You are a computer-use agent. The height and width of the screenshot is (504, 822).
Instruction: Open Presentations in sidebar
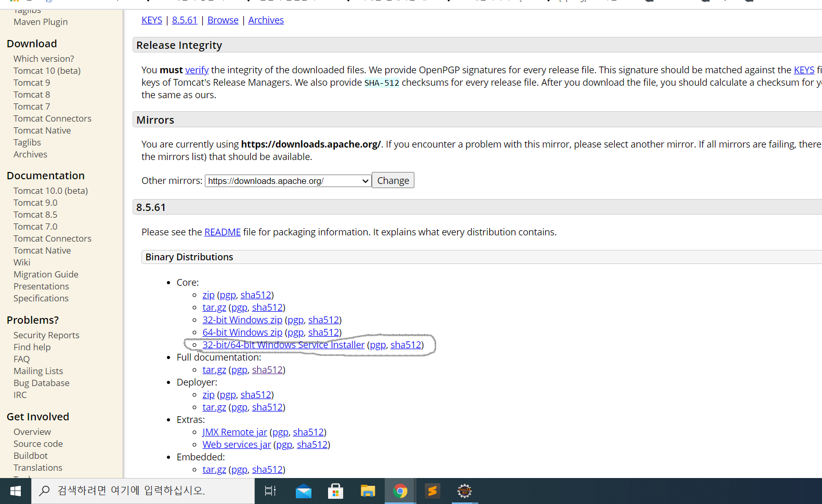(41, 286)
